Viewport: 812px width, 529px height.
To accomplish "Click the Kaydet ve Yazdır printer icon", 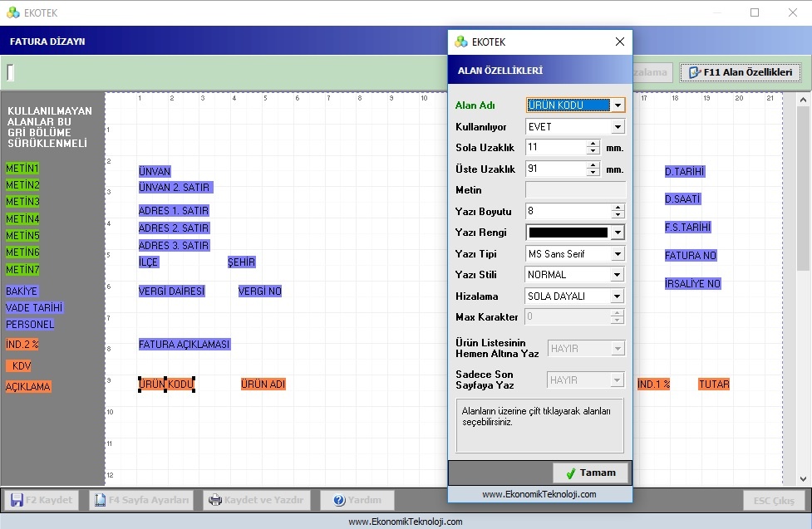I will pos(215,500).
